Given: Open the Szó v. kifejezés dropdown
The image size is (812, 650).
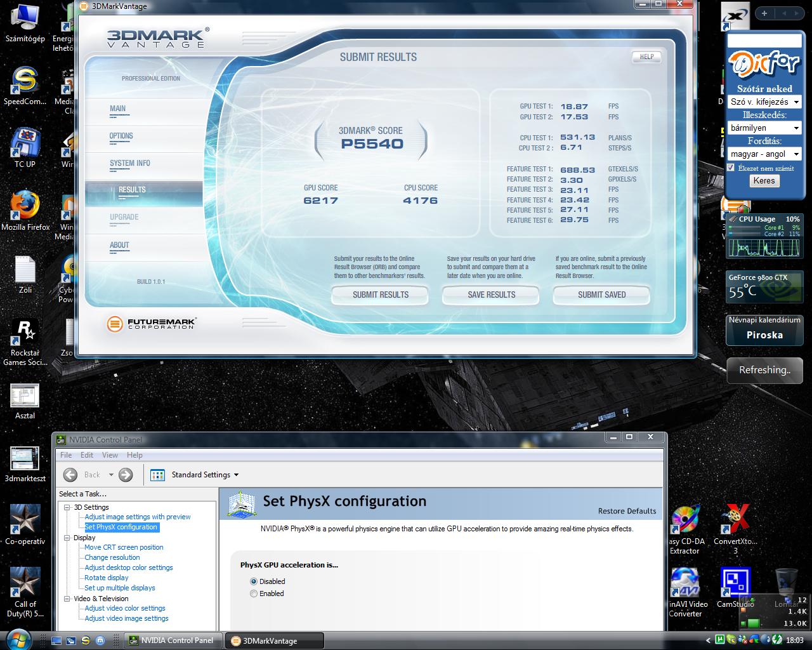Looking at the screenshot, I should coord(764,102).
